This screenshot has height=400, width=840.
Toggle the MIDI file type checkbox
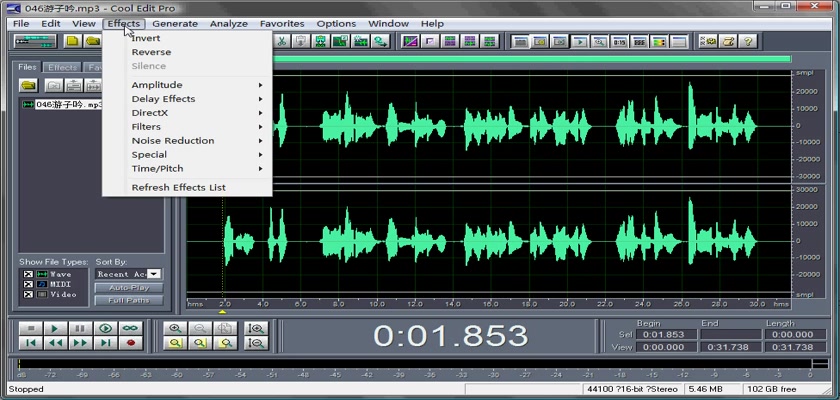27,284
